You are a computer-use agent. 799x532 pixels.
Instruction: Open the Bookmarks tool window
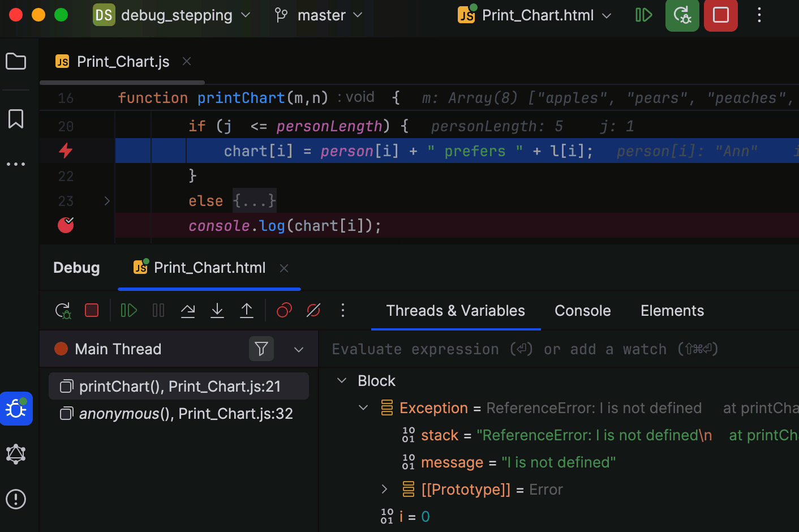point(16,119)
